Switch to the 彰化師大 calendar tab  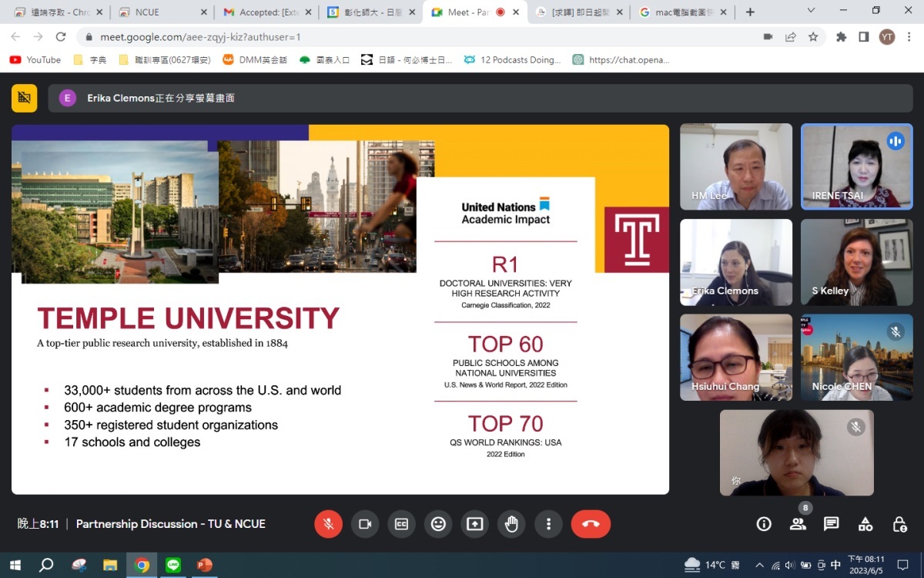tap(370, 12)
